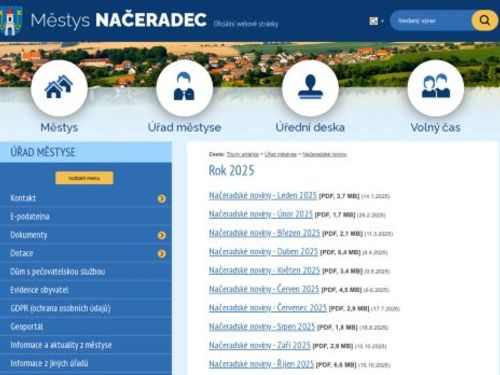Click the Načeradec coat of arms logo
The width and height of the screenshot is (500, 375).
tap(11, 21)
